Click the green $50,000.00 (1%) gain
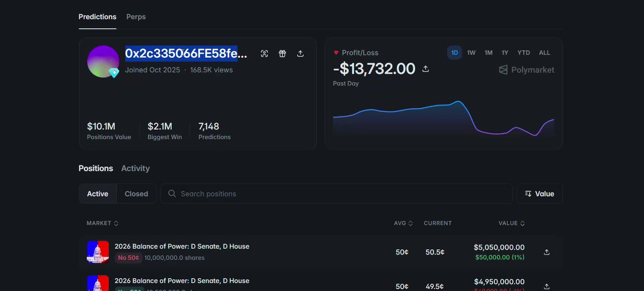The height and width of the screenshot is (291, 644). pos(500,257)
